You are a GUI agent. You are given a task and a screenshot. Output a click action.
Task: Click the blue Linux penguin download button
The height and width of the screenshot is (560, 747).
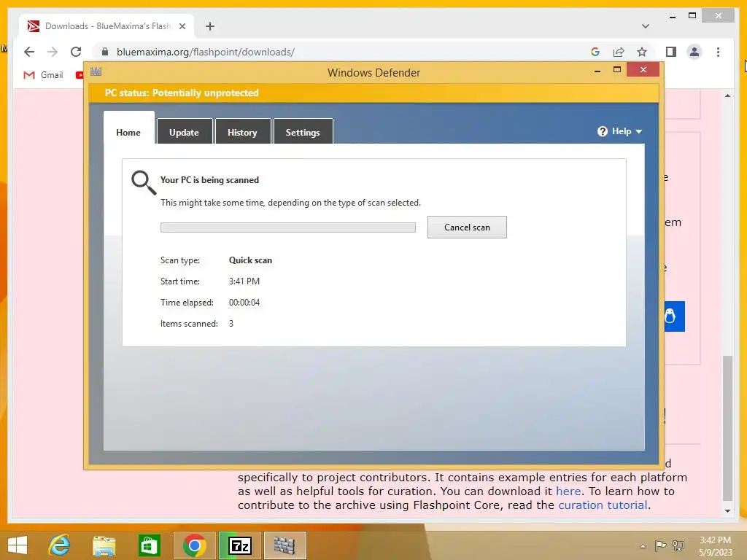[x=675, y=316]
